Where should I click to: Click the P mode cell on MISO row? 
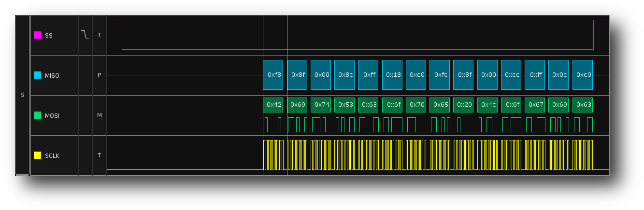(x=99, y=75)
